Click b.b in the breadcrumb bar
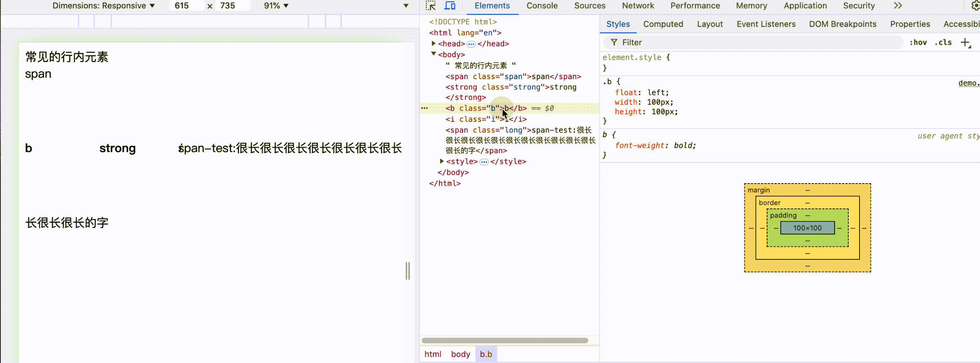The height and width of the screenshot is (363, 980). point(486,354)
